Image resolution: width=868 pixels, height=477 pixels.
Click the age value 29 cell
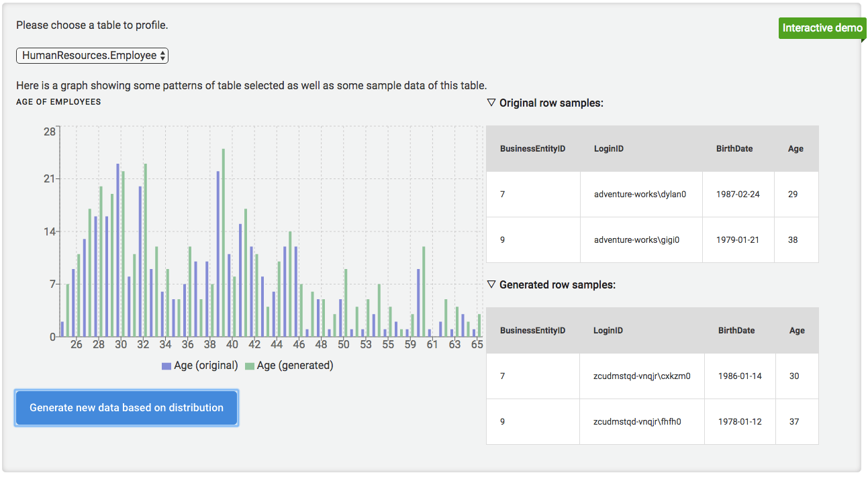click(796, 195)
